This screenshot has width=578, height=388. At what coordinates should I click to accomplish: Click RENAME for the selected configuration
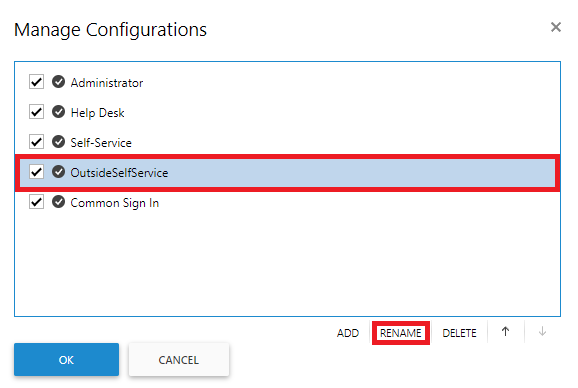401,333
